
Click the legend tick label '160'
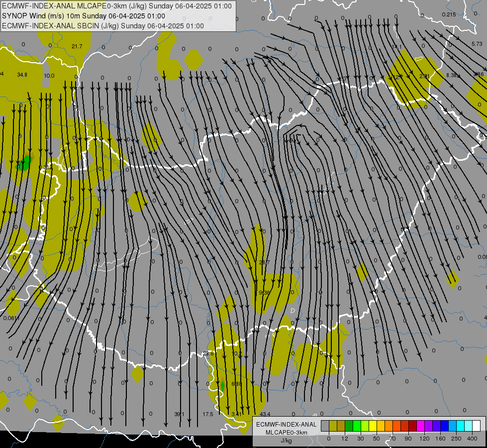click(440, 439)
